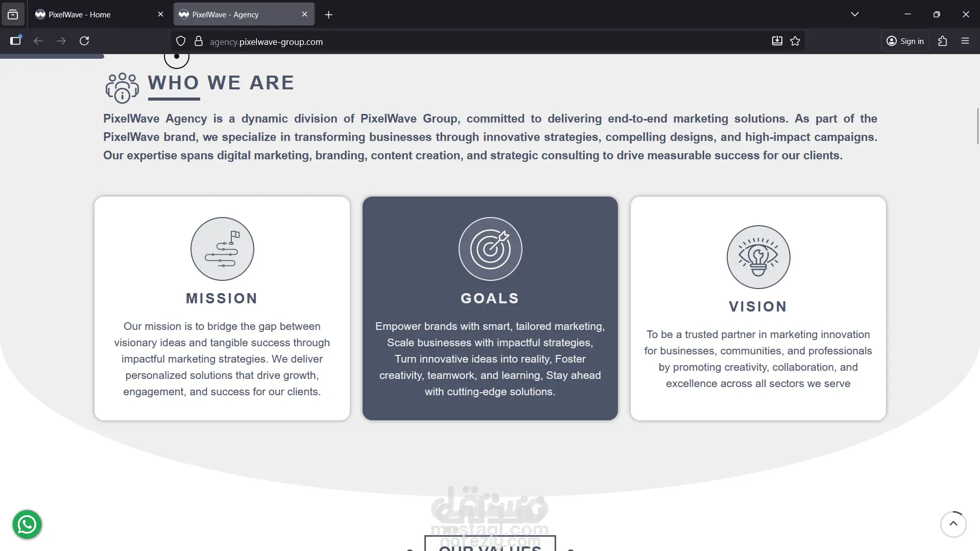Open a new tab
The image size is (980, 551).
click(x=328, y=15)
